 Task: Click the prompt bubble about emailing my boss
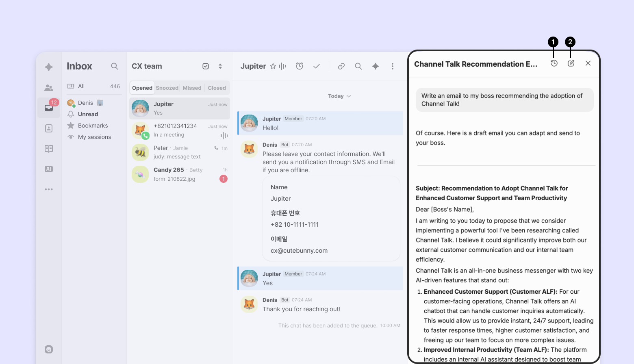click(x=505, y=100)
